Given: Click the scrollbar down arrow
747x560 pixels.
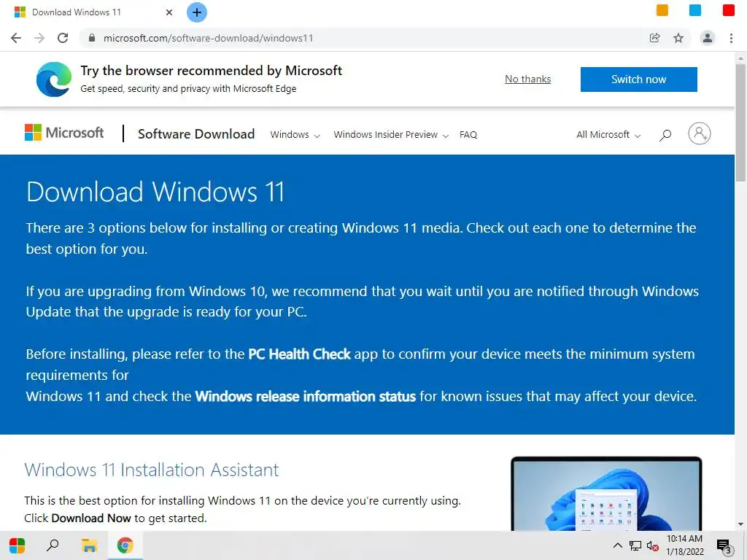Looking at the screenshot, I should (740, 524).
